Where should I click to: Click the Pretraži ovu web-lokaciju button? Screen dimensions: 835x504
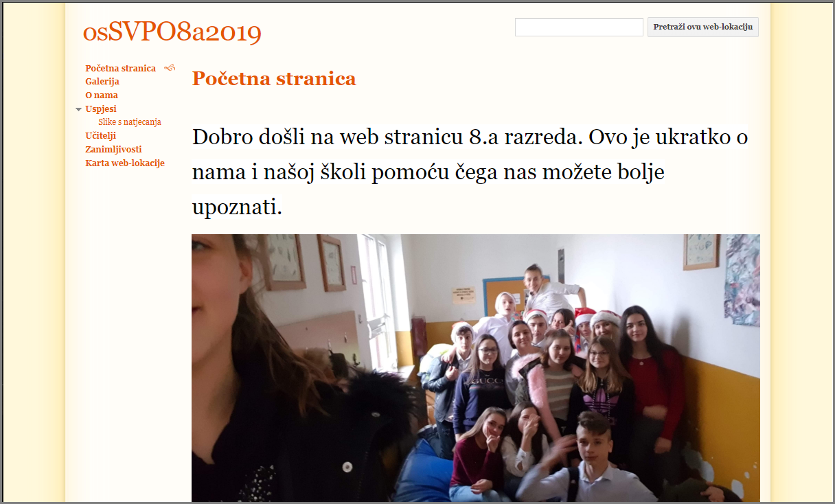(x=703, y=27)
